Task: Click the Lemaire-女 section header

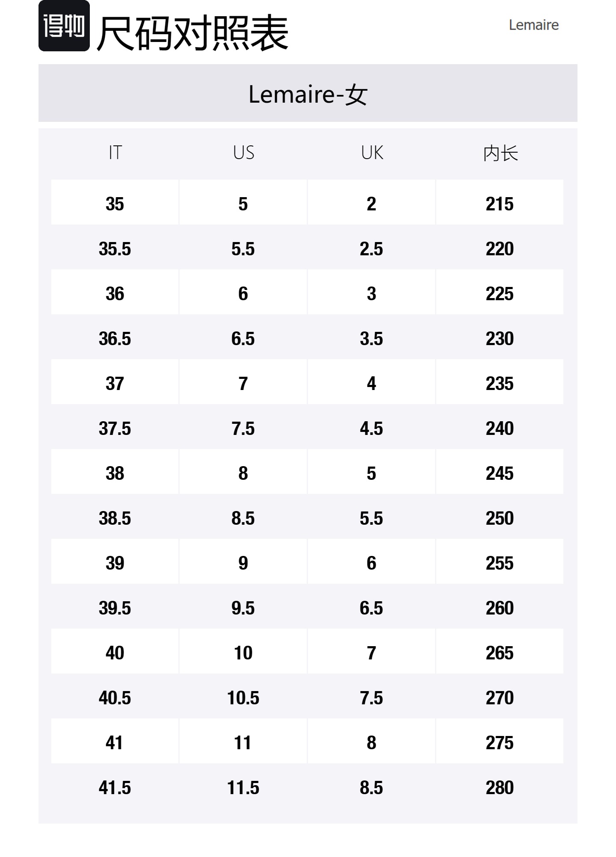Action: coord(308,94)
